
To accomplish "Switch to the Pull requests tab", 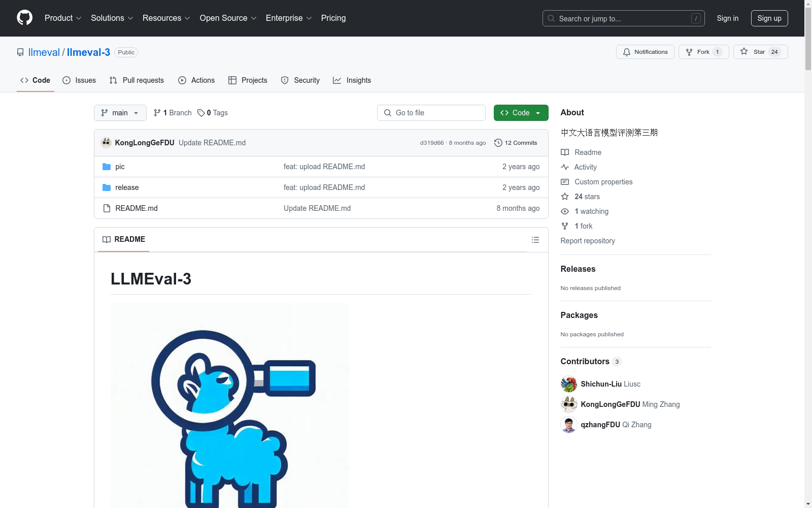I will point(137,80).
